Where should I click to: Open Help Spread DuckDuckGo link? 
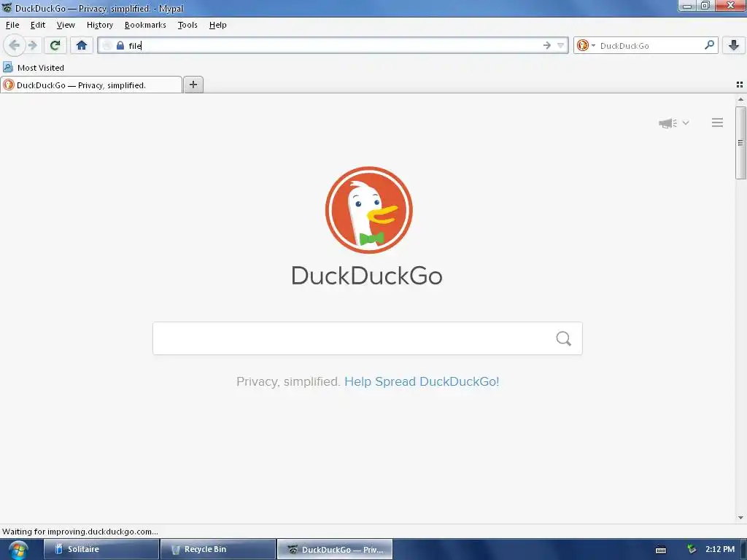click(x=422, y=381)
